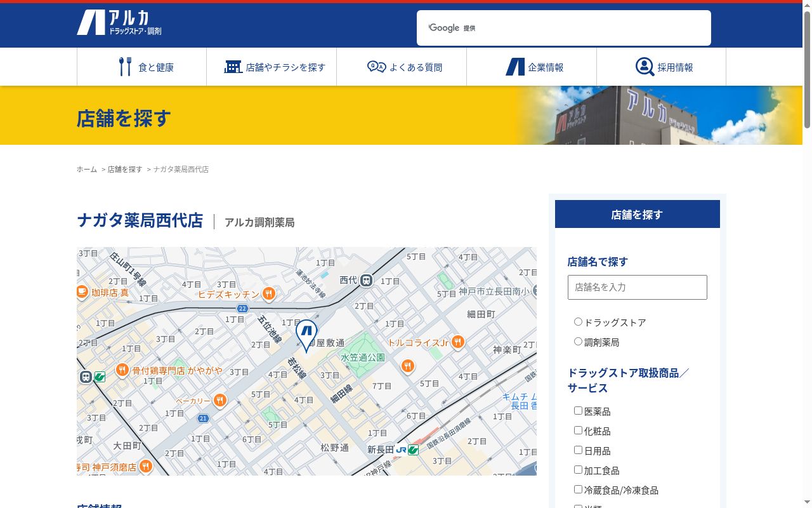Check the 医薬品 checkbox
Viewport: 812px width, 508px height.
click(578, 411)
